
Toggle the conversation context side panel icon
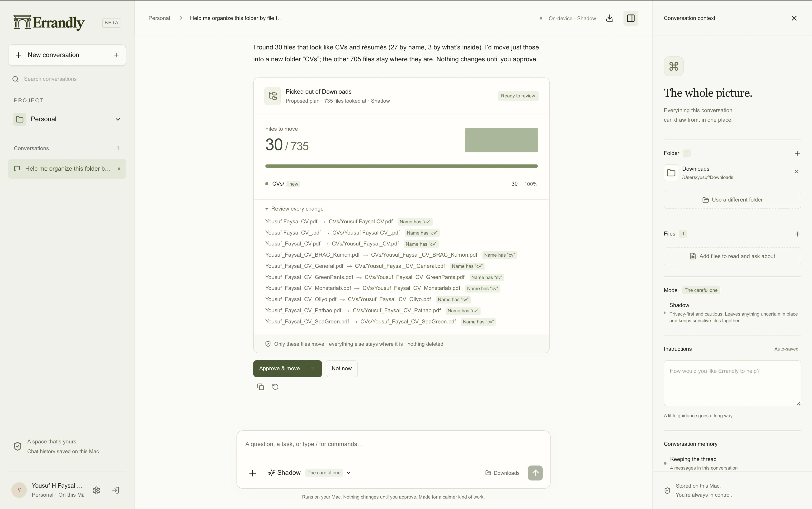631,18
